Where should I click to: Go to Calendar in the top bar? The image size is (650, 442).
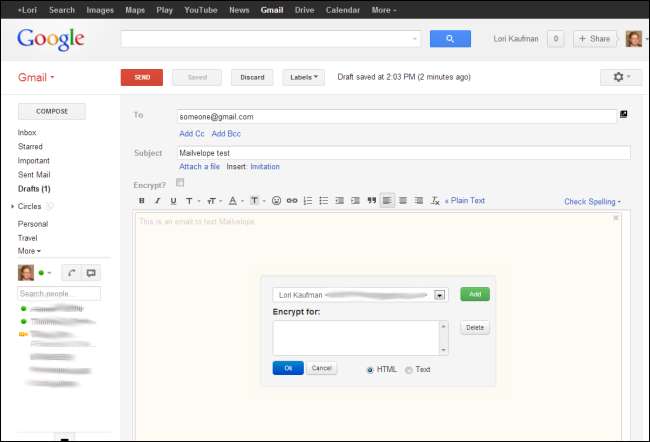point(342,9)
